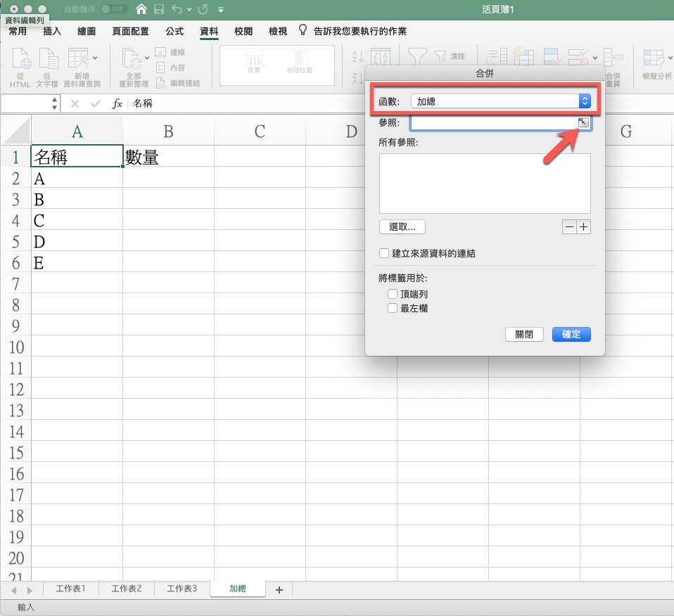Click the 清除 filter icon
The width and height of the screenshot is (674, 616).
(440, 56)
